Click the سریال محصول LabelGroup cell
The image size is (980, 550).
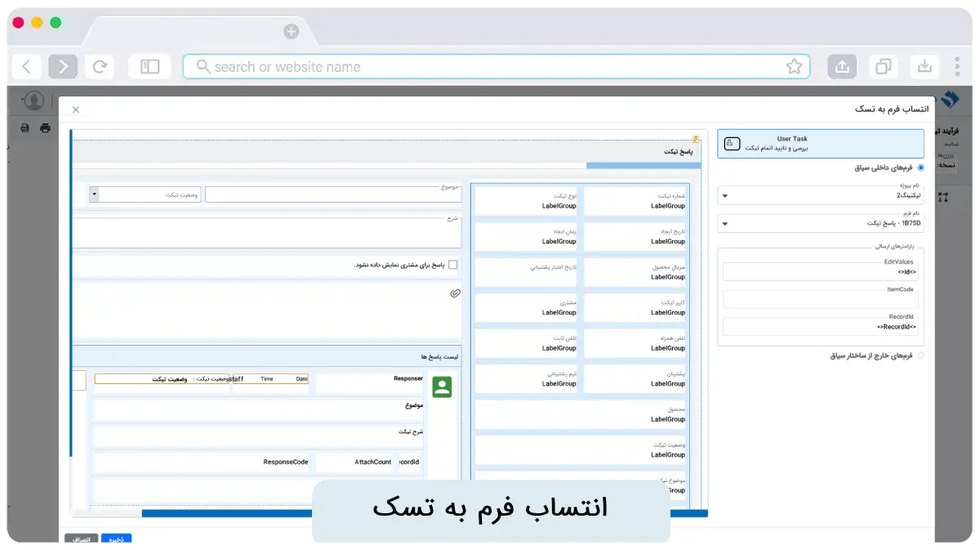click(635, 272)
